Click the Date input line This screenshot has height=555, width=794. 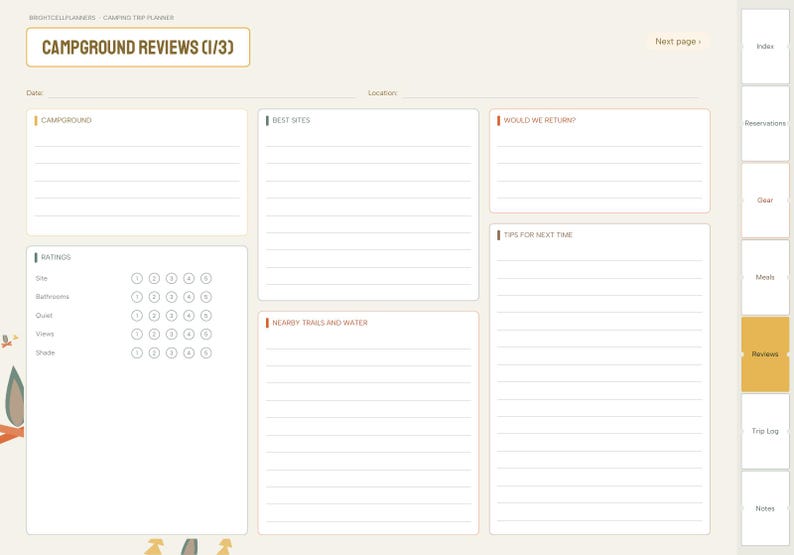pos(202,93)
